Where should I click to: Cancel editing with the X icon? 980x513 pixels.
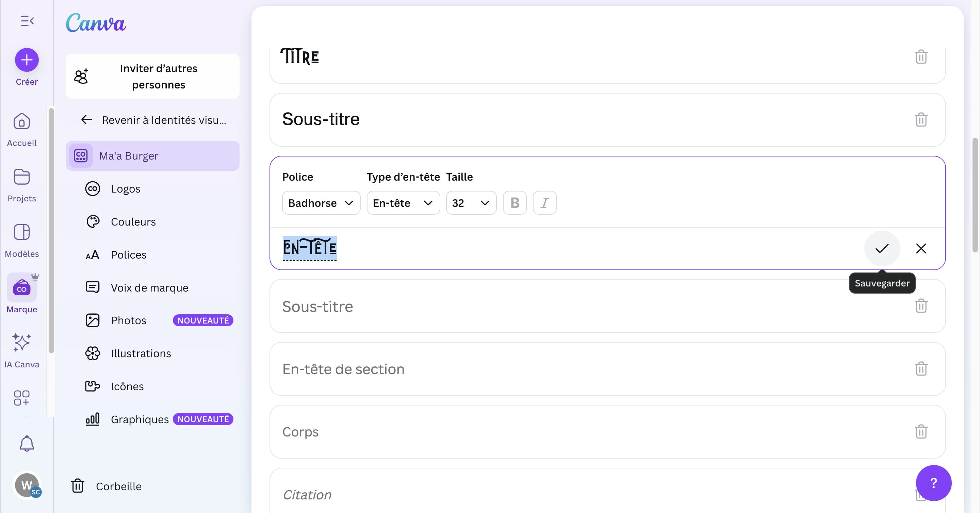click(x=921, y=248)
